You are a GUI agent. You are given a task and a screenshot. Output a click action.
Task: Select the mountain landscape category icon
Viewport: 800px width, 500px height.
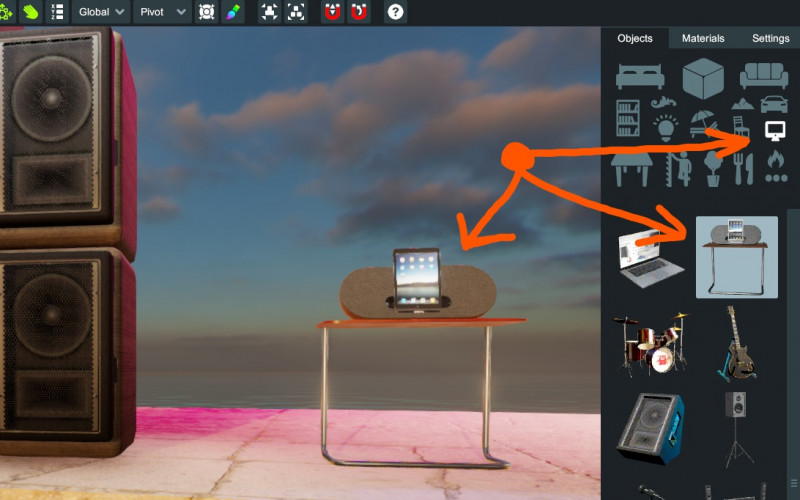pos(742,104)
